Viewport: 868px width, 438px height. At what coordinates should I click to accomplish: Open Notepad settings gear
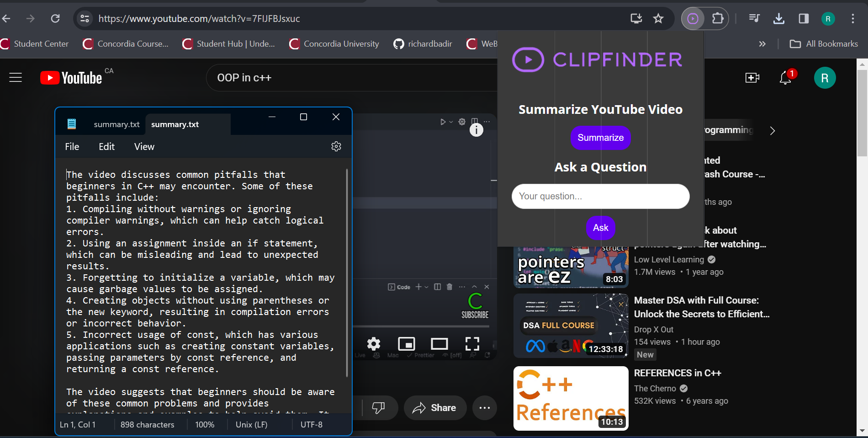click(x=336, y=146)
